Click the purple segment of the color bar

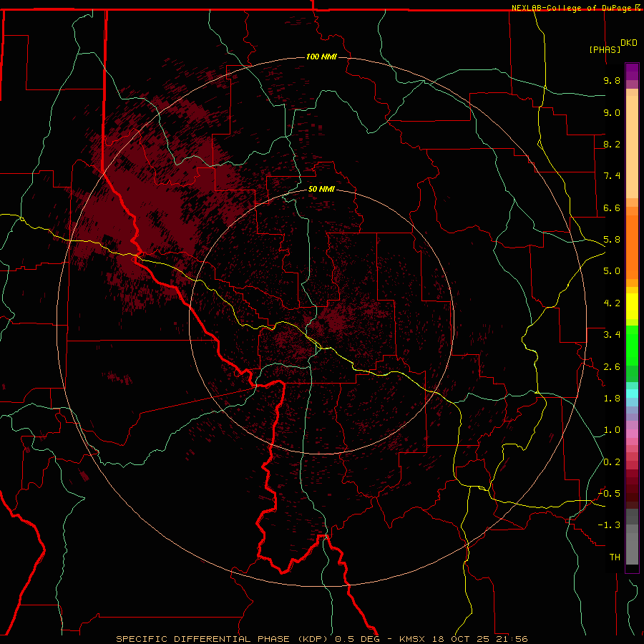pos(632,72)
